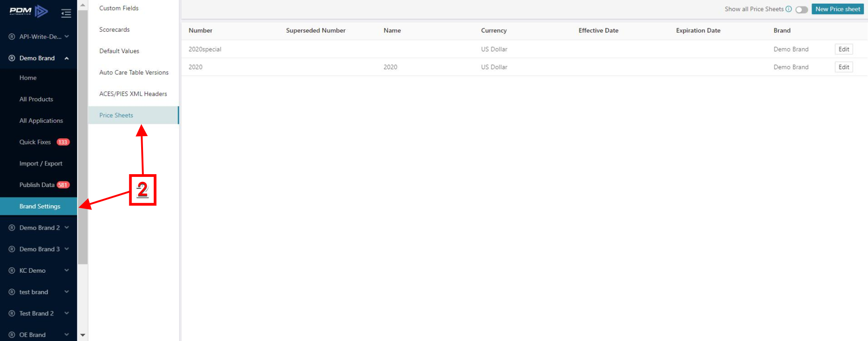The image size is (868, 341).
Task: Expand Demo Brand 3 chevron
Action: pos(67,249)
